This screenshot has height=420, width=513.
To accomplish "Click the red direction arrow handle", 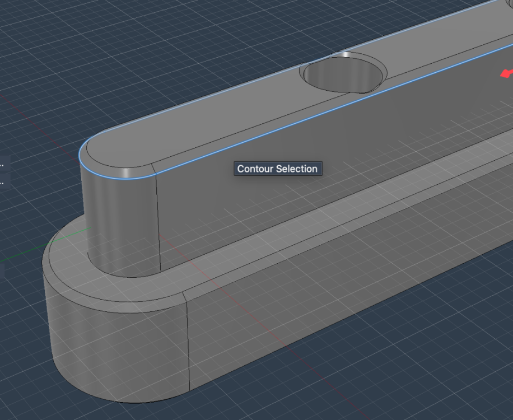I will pos(506,73).
